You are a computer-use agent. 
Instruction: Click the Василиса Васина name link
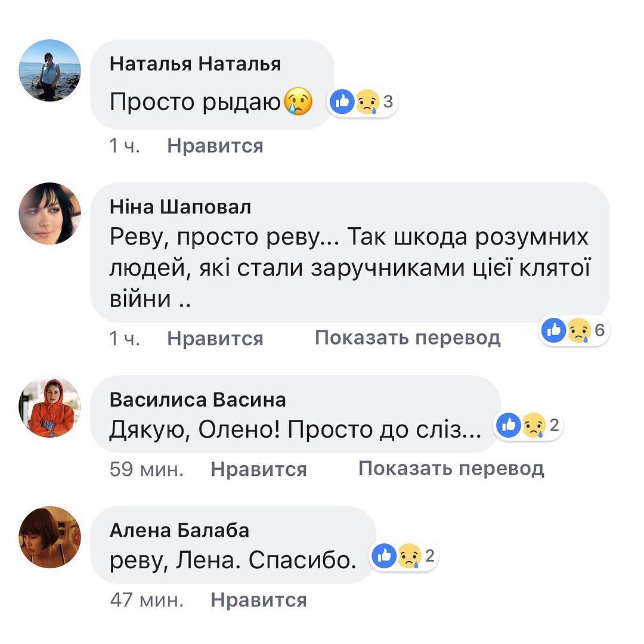tap(197, 400)
